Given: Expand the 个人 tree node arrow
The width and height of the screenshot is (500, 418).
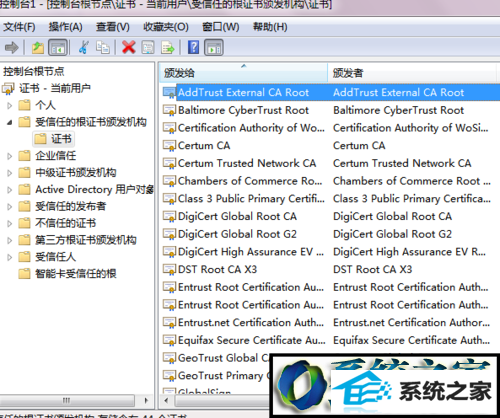Looking at the screenshot, I should 9,106.
